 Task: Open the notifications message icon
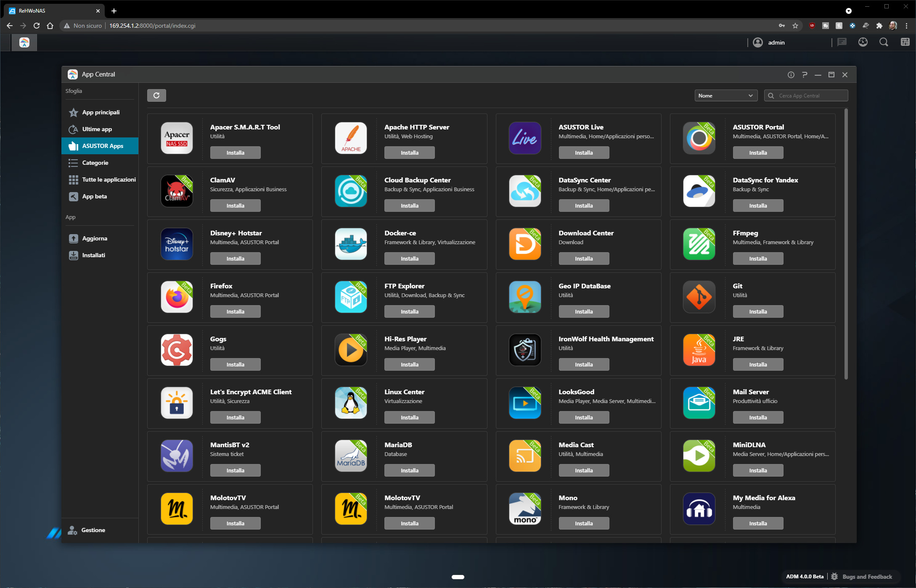click(842, 42)
